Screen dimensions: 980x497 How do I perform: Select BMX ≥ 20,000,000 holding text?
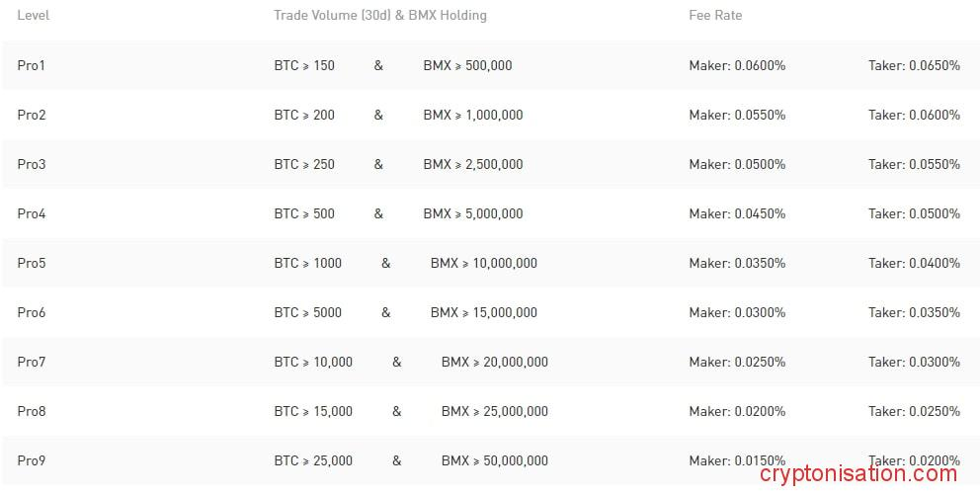click(x=494, y=362)
